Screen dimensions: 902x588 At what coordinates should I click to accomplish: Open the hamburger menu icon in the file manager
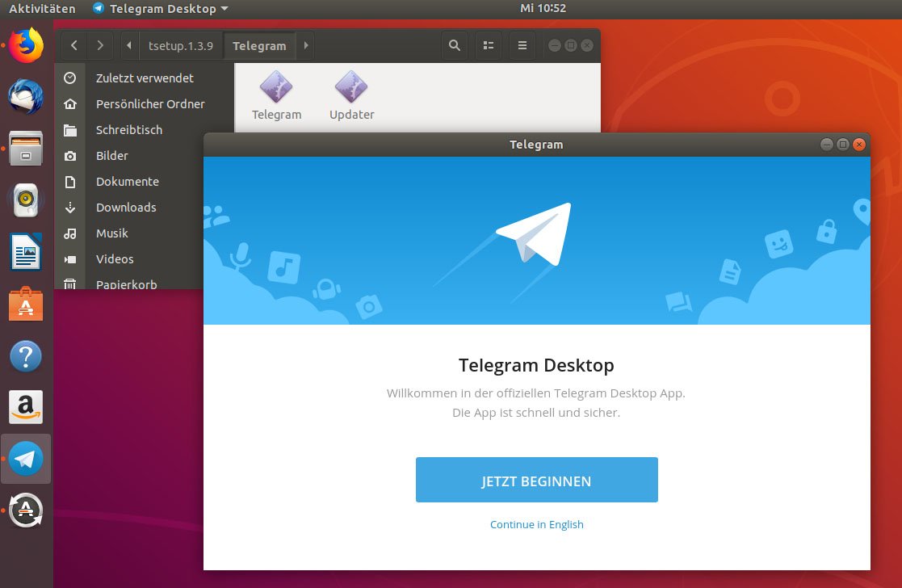[521, 45]
